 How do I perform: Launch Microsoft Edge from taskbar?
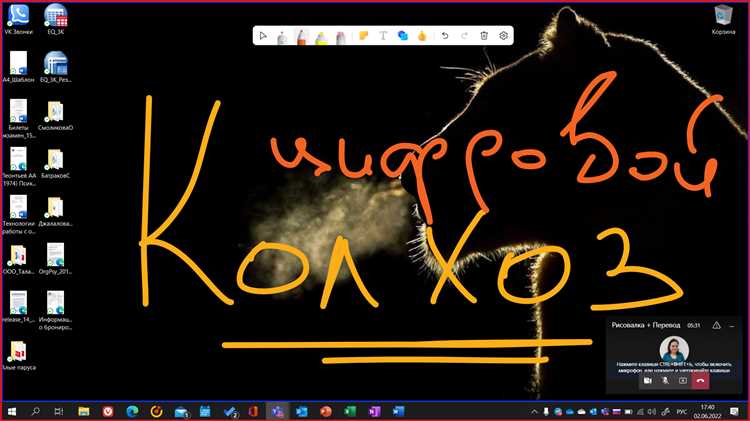(132, 411)
